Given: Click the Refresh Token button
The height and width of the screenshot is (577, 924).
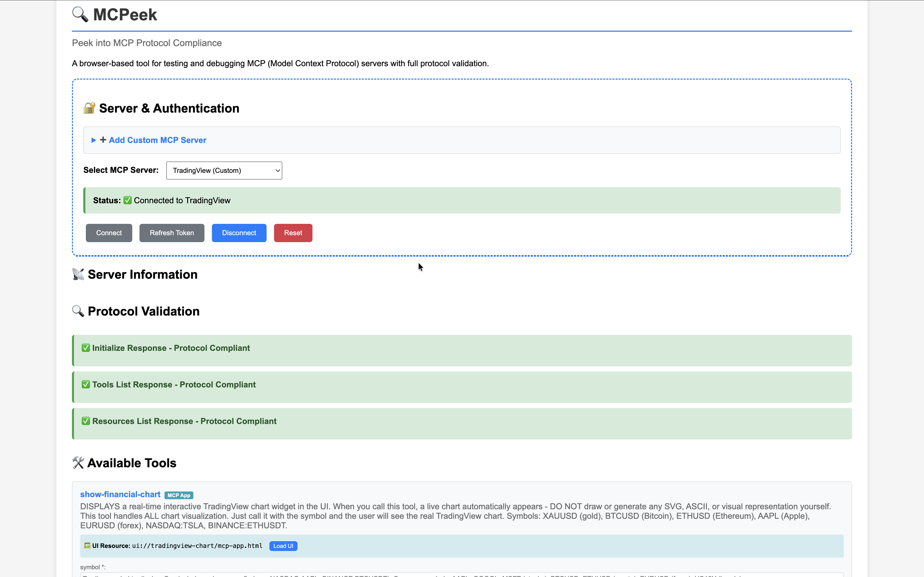Looking at the screenshot, I should tap(172, 233).
